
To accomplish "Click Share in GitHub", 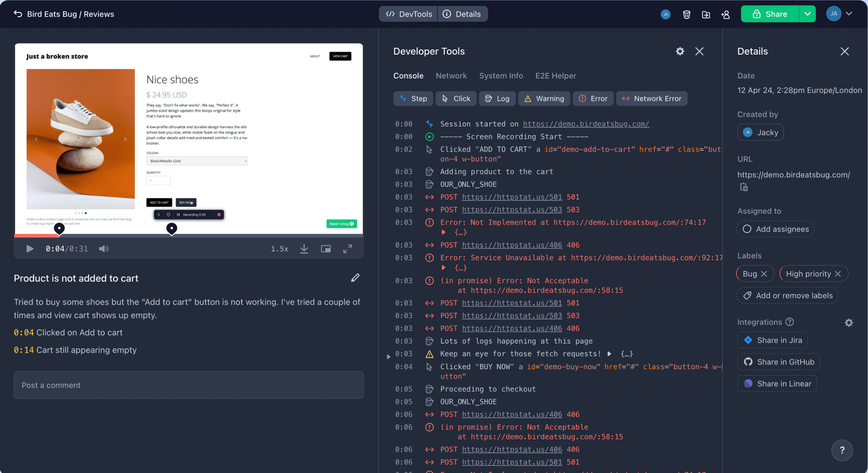I will 779,362.
